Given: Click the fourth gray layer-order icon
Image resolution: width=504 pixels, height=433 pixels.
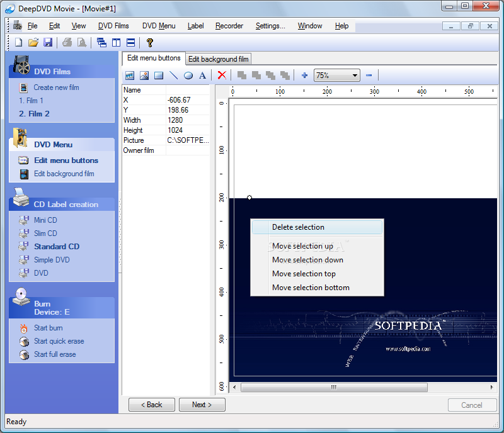Looking at the screenshot, I should point(285,76).
